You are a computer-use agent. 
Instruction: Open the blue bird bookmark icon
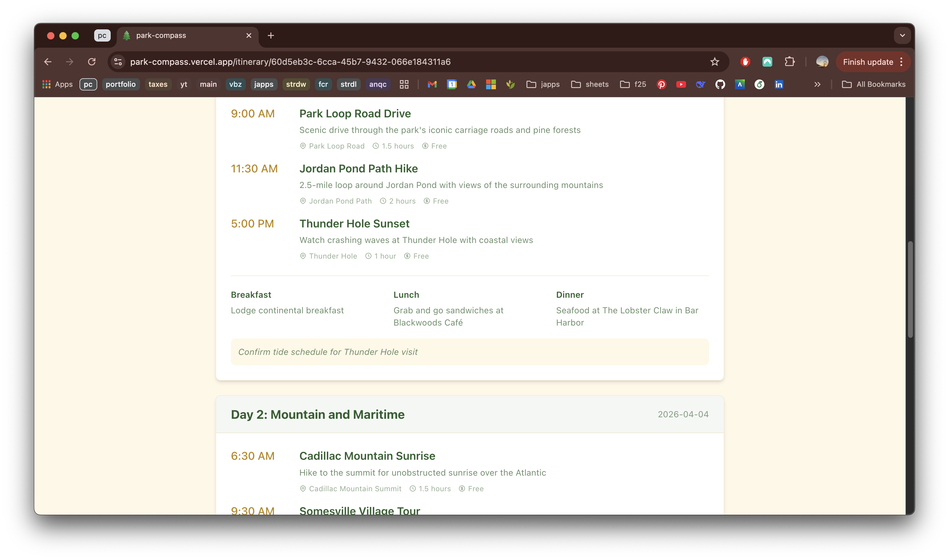coord(701,84)
